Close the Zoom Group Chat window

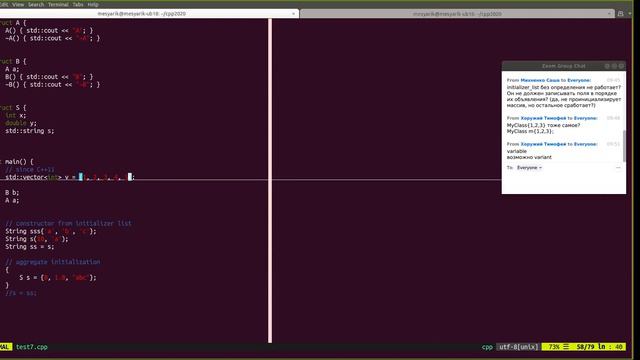coord(621,66)
